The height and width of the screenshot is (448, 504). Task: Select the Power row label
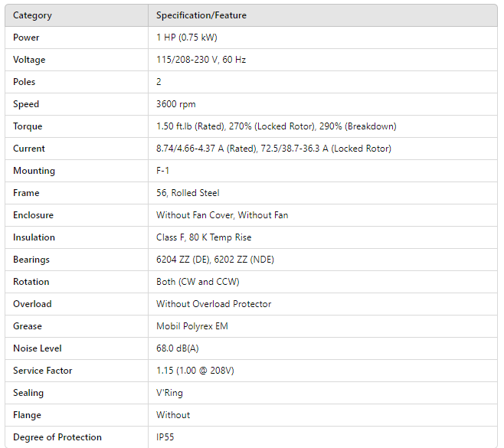click(26, 38)
